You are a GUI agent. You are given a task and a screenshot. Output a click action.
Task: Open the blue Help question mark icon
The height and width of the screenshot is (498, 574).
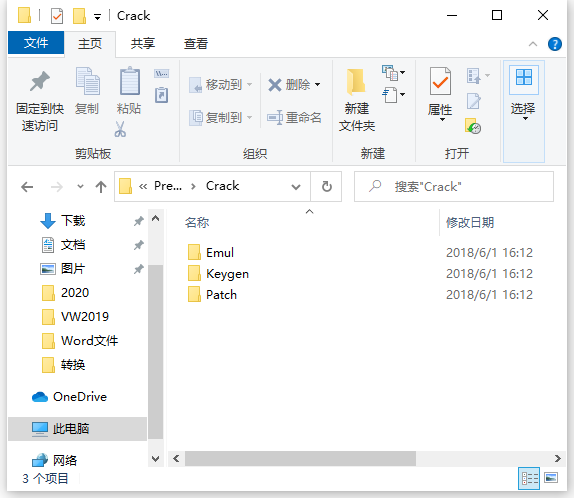coord(555,44)
